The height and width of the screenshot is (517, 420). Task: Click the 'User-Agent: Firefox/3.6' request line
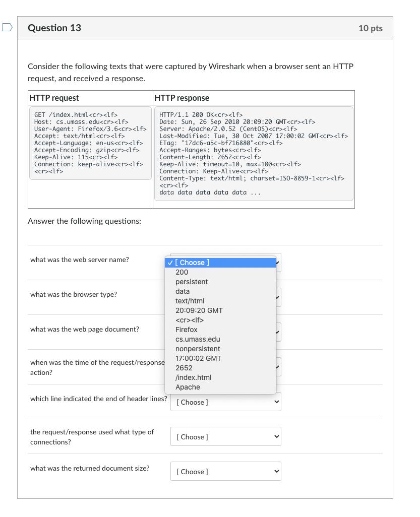(90, 129)
